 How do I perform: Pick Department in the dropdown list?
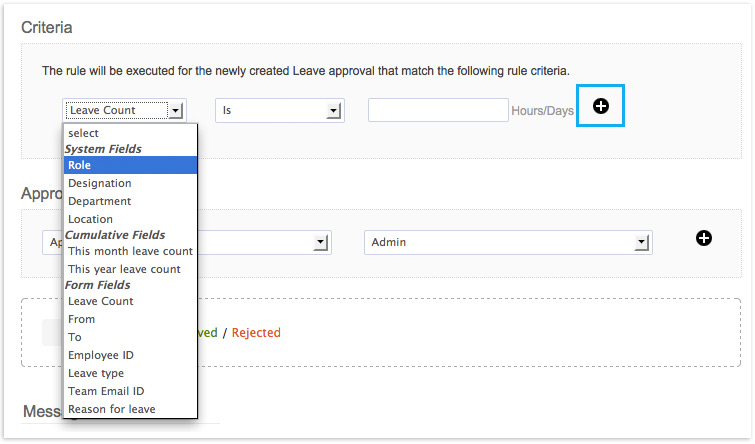130,201
